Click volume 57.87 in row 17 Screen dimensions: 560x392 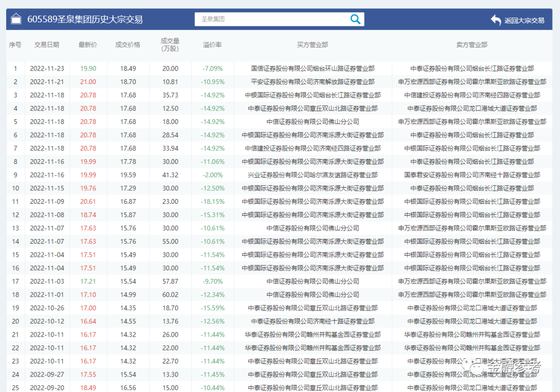tap(171, 282)
